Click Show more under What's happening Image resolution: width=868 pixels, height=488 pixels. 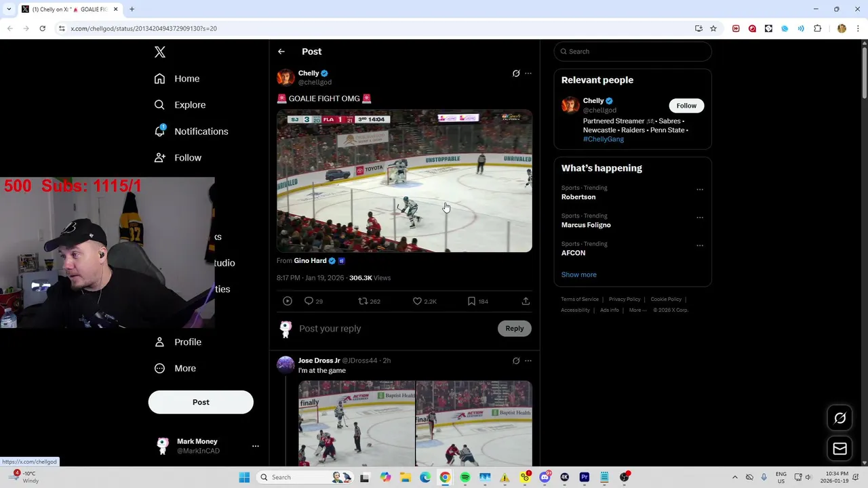coord(579,274)
